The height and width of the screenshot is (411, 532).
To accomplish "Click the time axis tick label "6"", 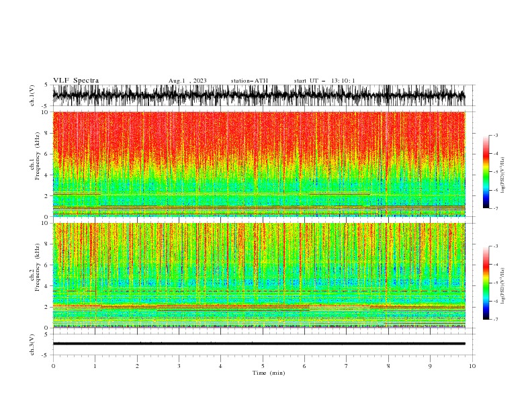I will (304, 366).
